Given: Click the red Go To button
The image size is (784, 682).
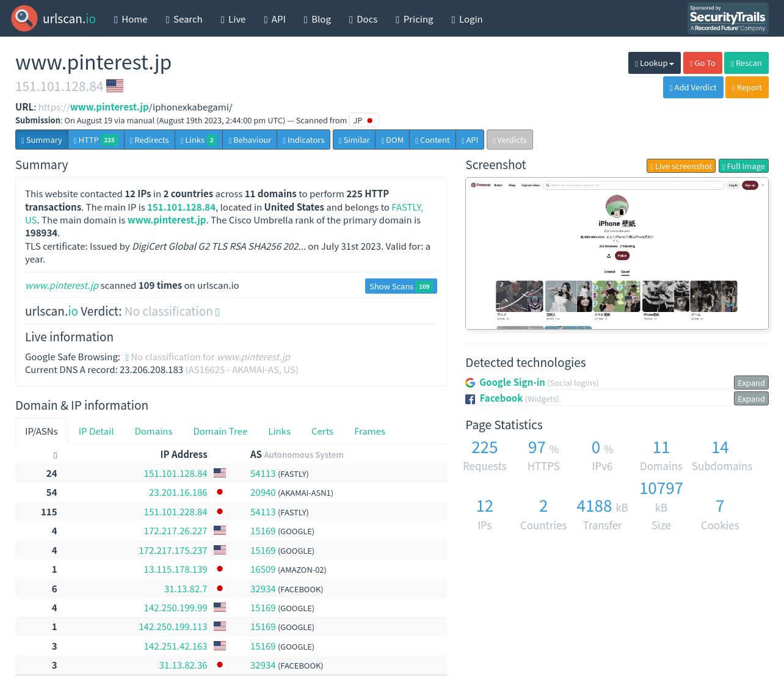Looking at the screenshot, I should pos(702,63).
